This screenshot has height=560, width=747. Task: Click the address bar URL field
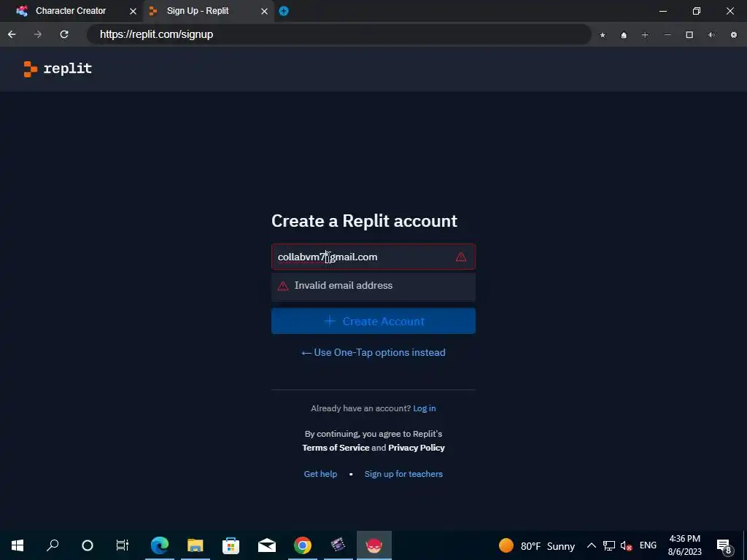pos(338,34)
